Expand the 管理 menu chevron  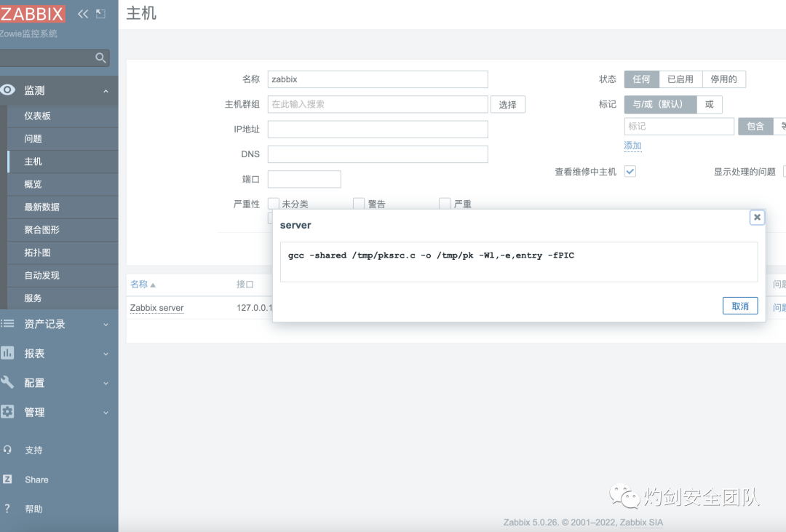point(106,413)
